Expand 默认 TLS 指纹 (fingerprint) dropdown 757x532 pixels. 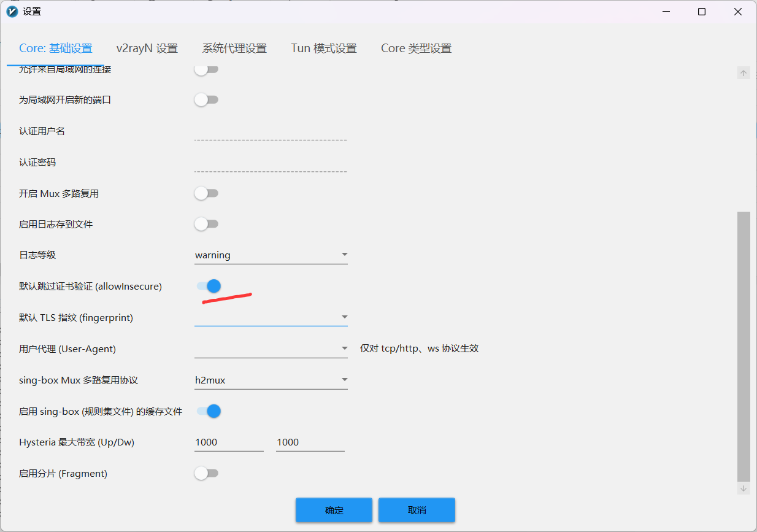(x=271, y=317)
